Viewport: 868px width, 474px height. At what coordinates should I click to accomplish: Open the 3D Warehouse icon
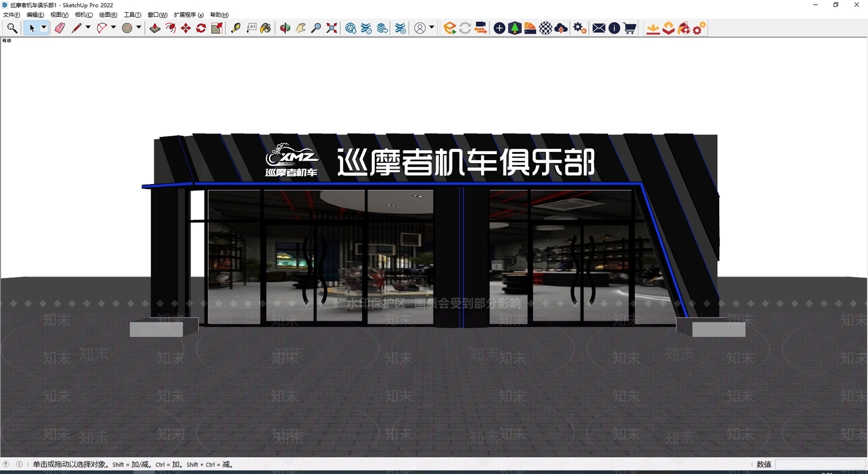pyautogui.click(x=351, y=28)
